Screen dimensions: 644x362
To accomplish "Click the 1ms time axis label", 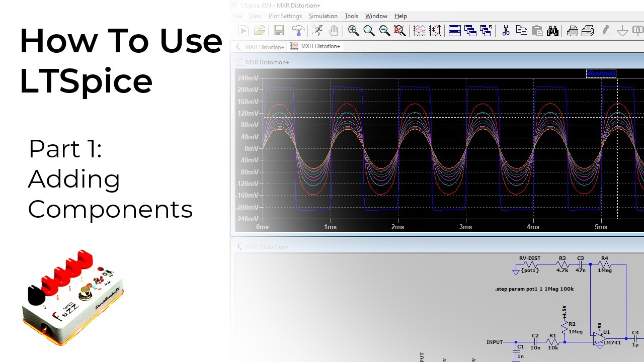I will (x=330, y=227).
